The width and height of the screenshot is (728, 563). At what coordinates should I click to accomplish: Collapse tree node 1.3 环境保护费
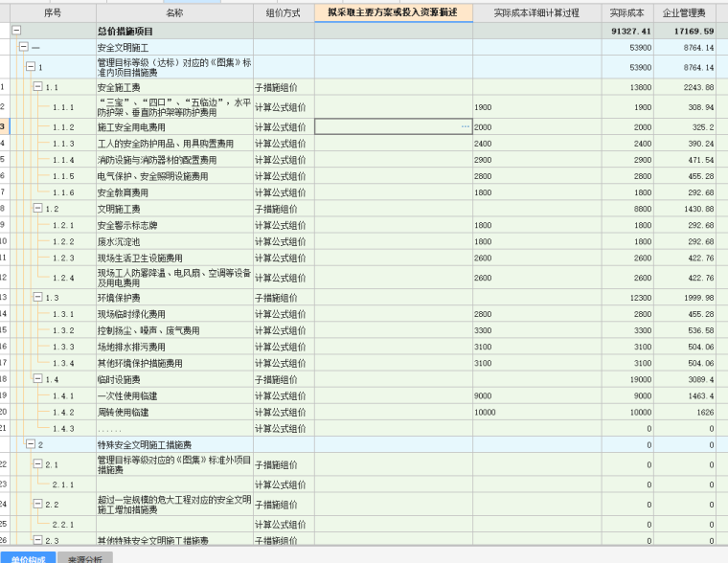[37, 297]
